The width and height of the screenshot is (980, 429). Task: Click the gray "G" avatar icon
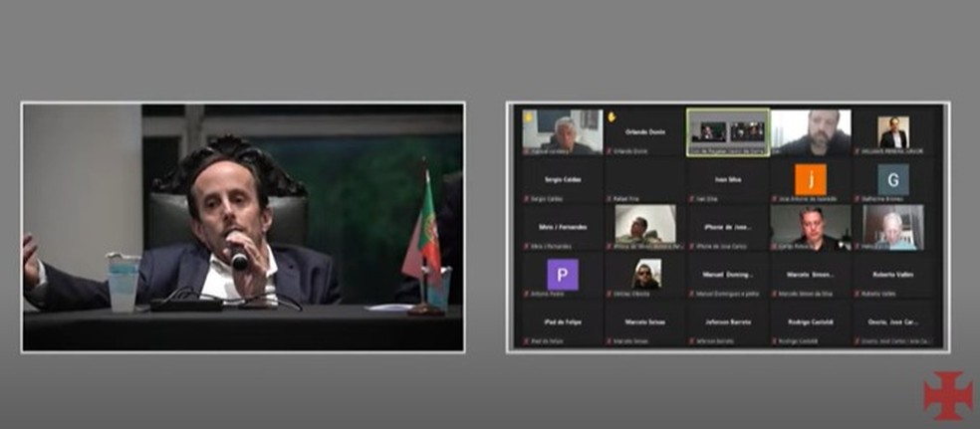tap(892, 179)
